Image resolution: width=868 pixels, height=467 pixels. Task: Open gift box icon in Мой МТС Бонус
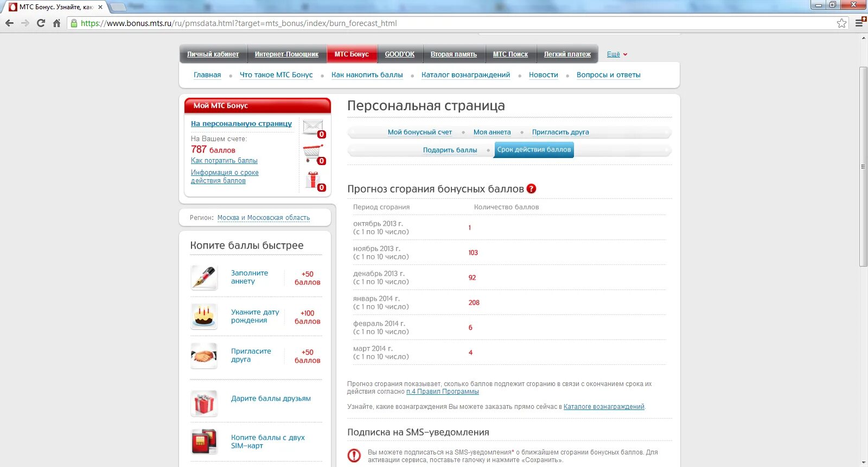[x=314, y=181]
